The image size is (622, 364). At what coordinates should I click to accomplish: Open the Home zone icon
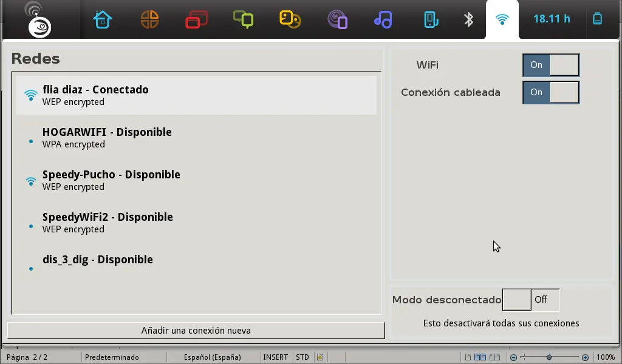pos(102,19)
